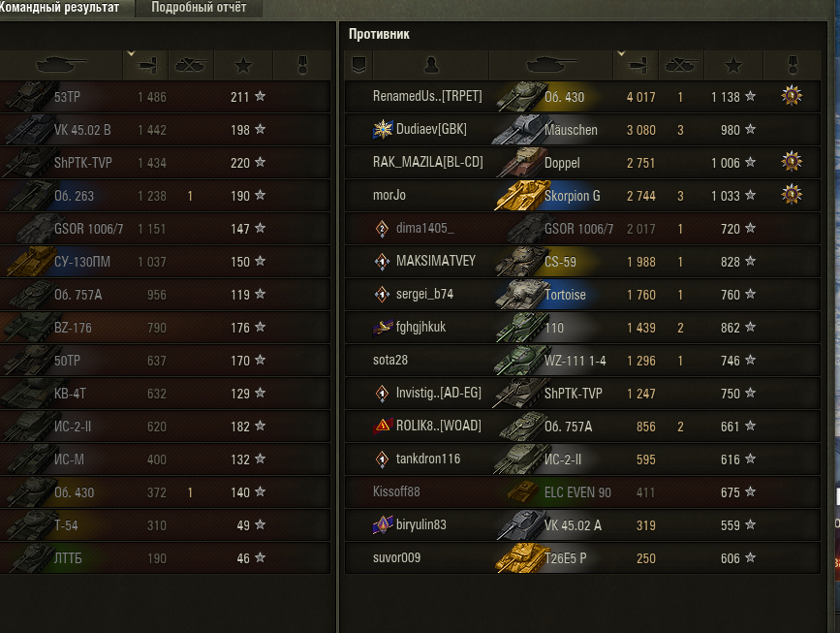Image resolution: width=840 pixels, height=633 pixels.
Task: Sort enemy team by medals icon
Action: (793, 65)
